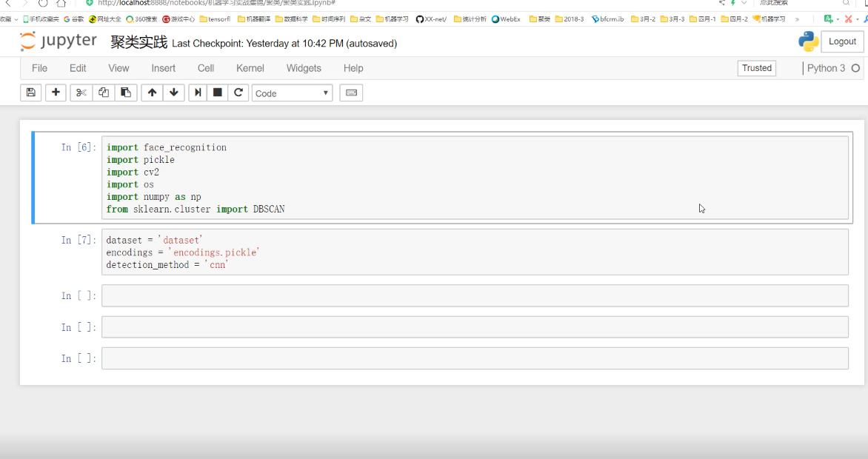
Task: Open the Cell menu
Action: click(206, 68)
